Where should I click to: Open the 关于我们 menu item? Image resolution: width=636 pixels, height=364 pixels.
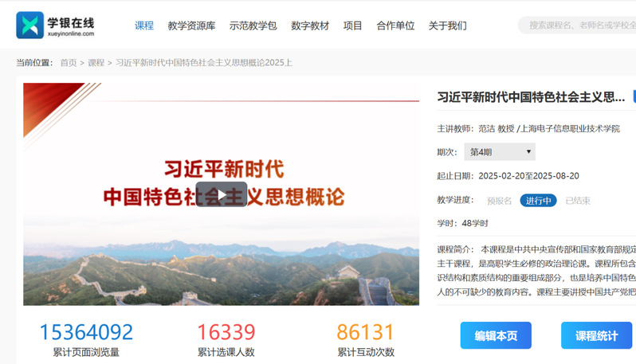447,25
